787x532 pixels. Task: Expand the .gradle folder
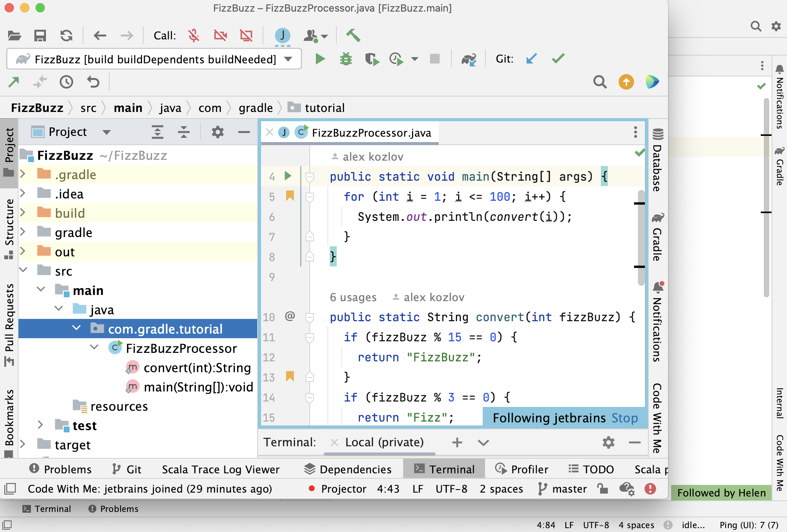point(23,174)
